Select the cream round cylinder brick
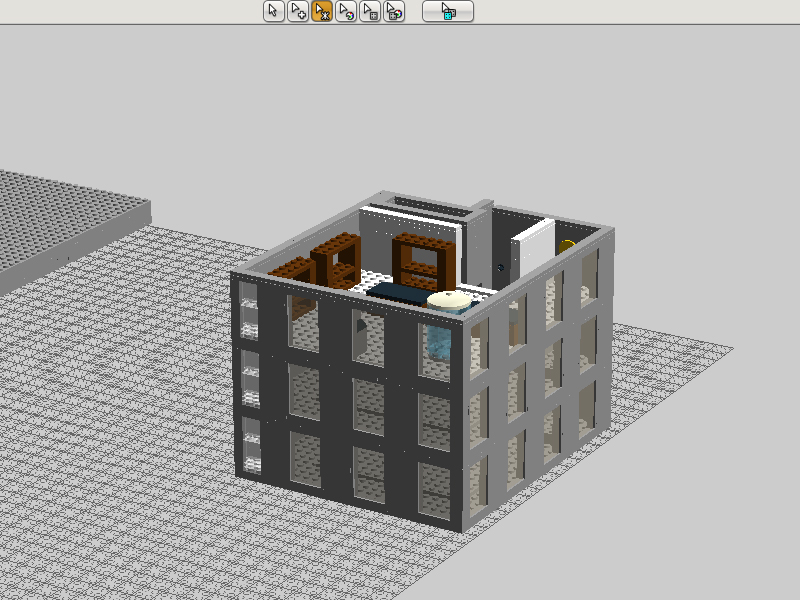The height and width of the screenshot is (600, 800). click(449, 303)
